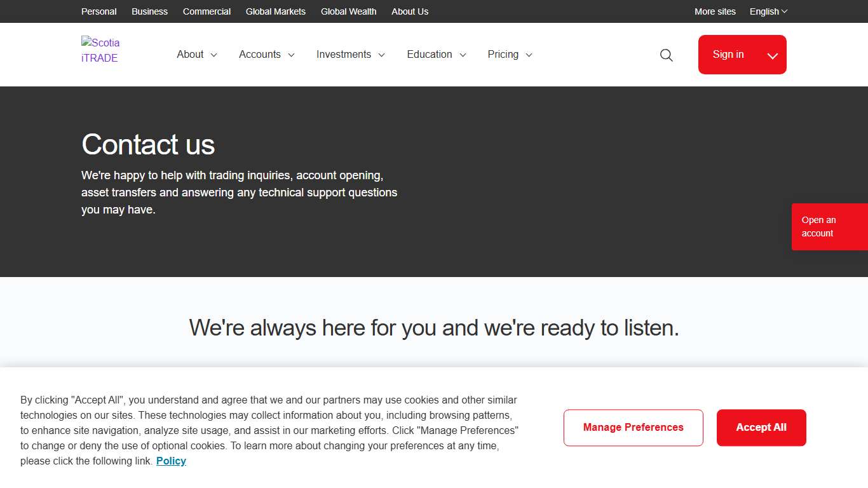Expand the Sign in chevron arrow

click(x=772, y=55)
